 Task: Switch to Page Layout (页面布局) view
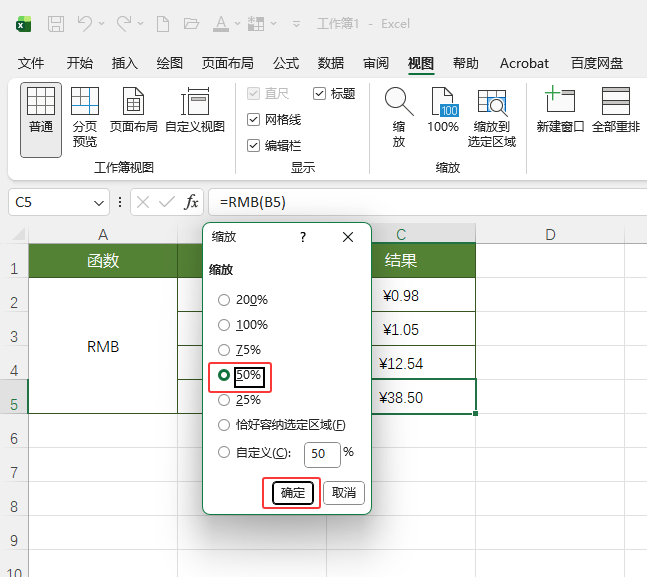133,111
